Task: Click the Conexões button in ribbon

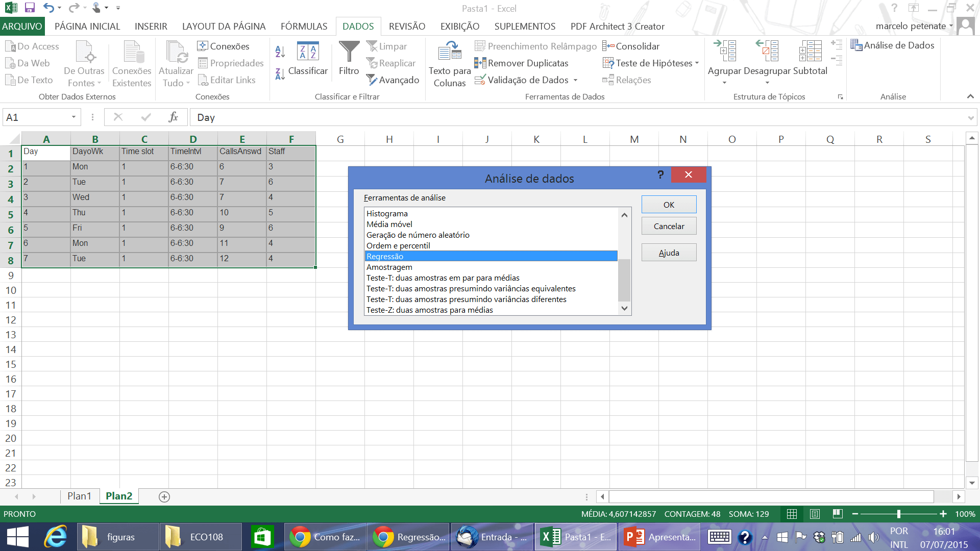Action: click(x=224, y=46)
